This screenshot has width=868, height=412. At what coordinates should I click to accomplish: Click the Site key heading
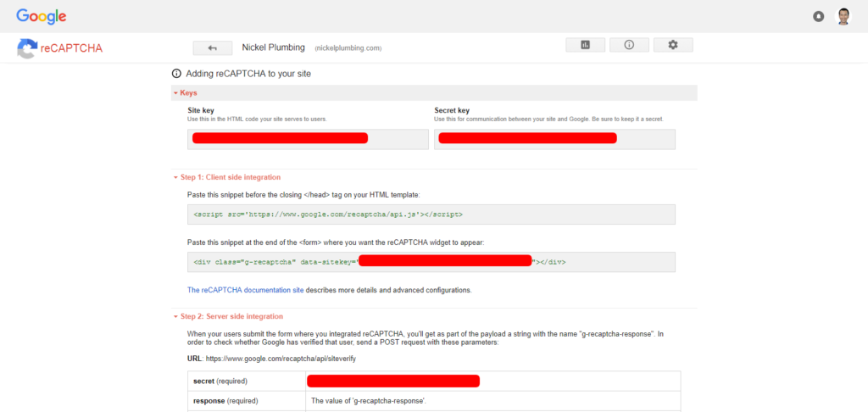point(199,110)
